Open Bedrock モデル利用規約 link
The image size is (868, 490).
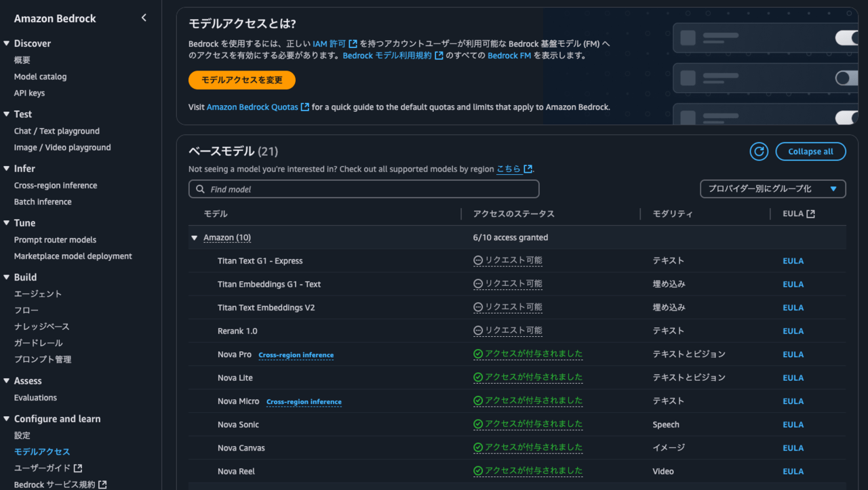(393, 56)
